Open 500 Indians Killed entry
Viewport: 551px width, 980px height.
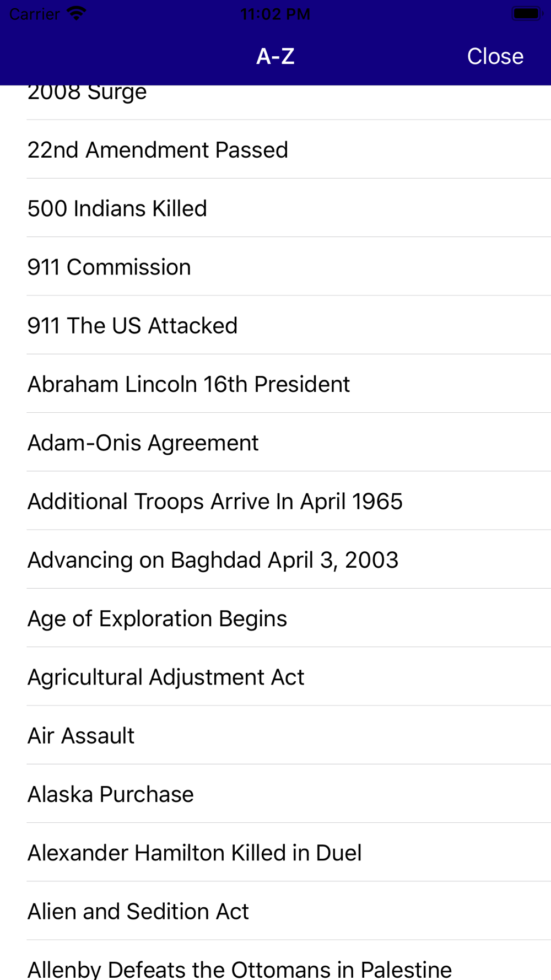(117, 208)
